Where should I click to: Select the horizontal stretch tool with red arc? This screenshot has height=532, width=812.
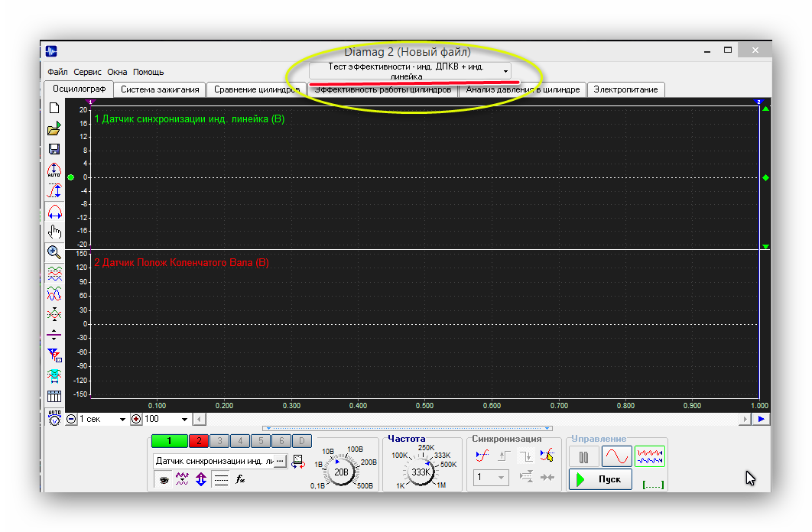coord(54,212)
